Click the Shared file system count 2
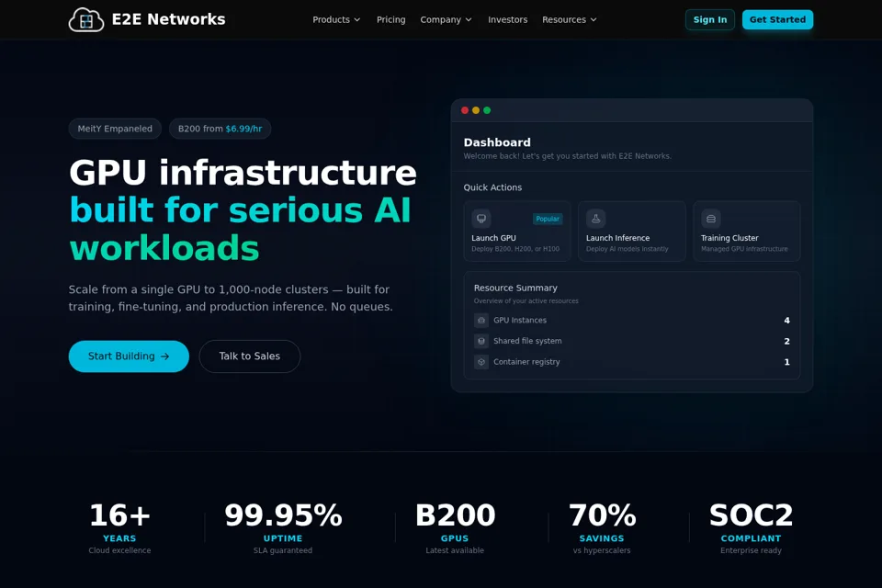 787,341
